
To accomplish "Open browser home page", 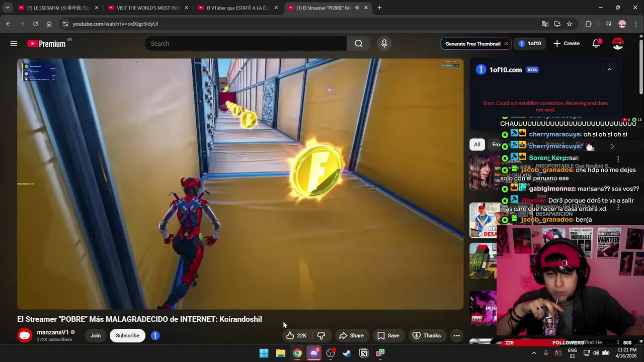I will (49, 24).
